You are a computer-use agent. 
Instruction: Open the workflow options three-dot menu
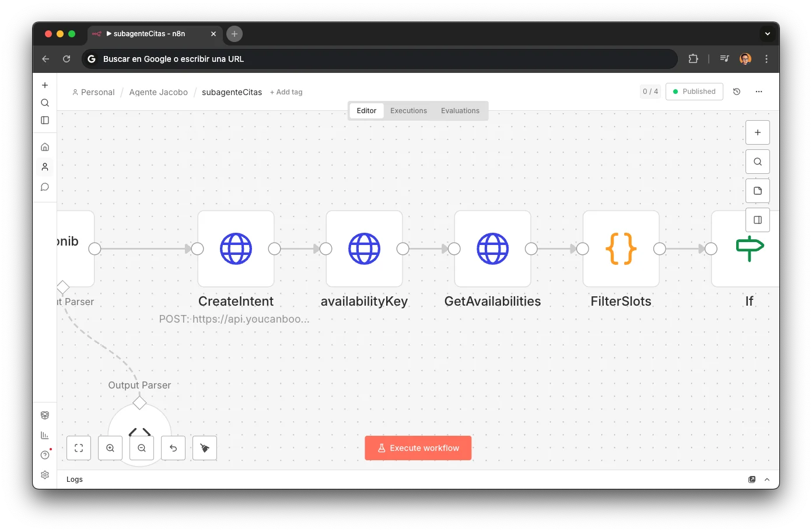(x=758, y=92)
